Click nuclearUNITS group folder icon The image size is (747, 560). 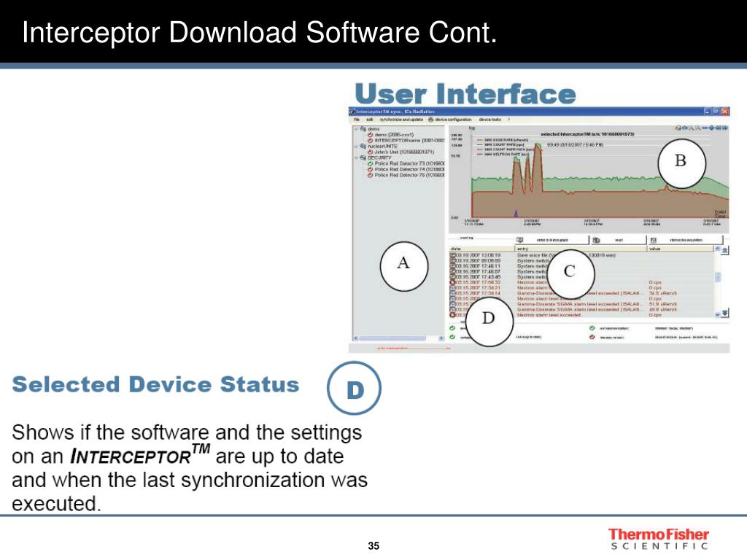coord(363,146)
